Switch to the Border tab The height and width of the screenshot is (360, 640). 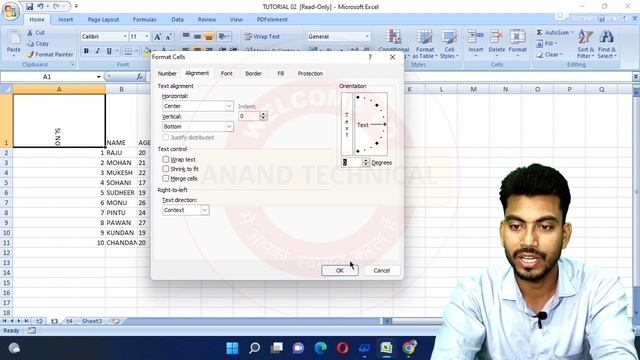tap(253, 73)
